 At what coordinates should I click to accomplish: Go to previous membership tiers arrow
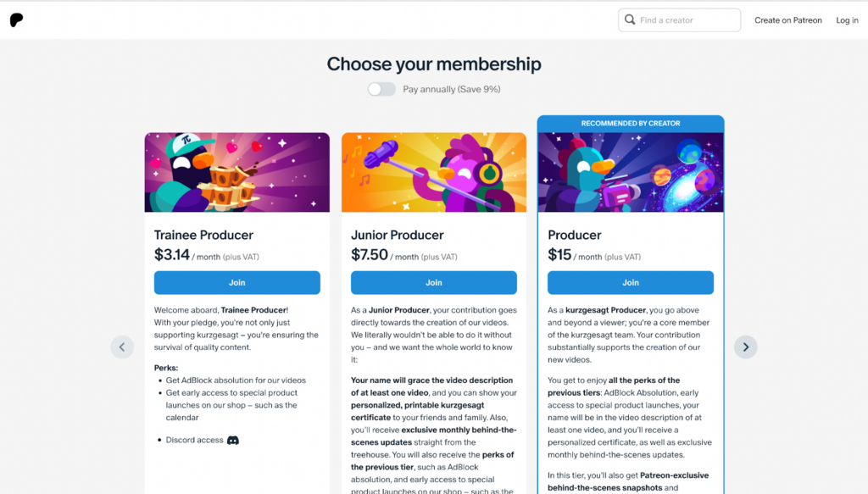[x=122, y=347]
